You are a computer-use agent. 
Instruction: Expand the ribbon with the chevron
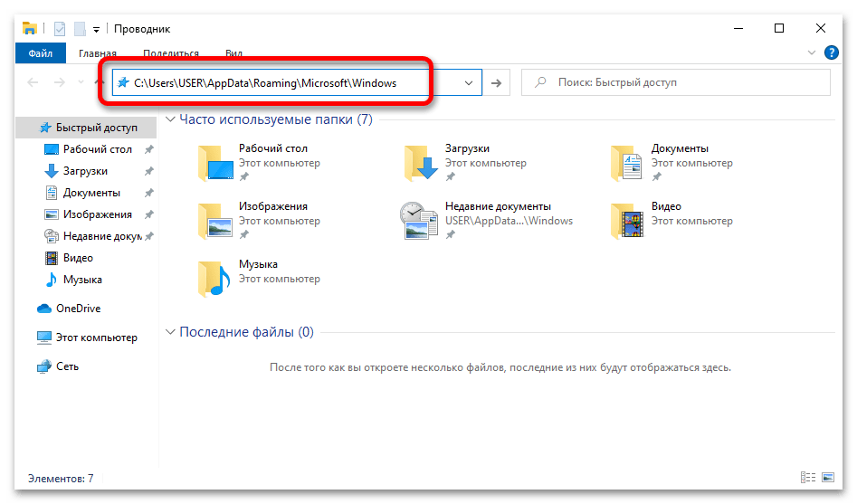pos(812,52)
